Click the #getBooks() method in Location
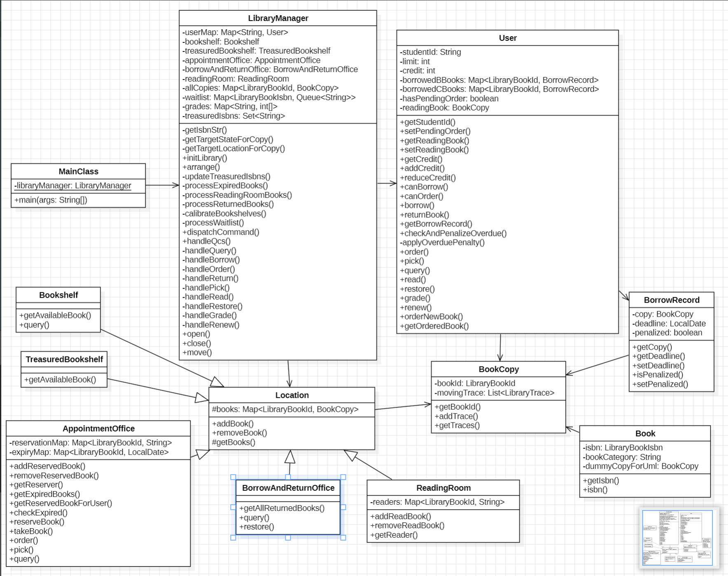This screenshot has width=728, height=576. 233,442
